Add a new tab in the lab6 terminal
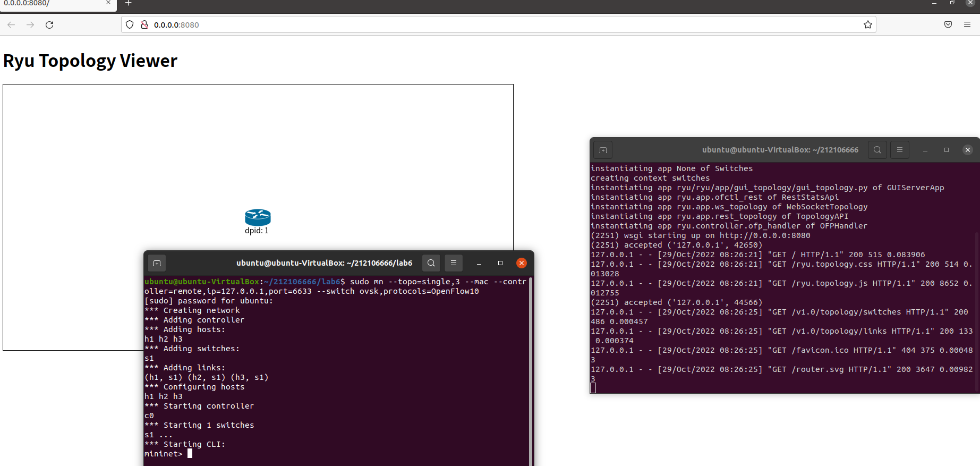 pyautogui.click(x=157, y=263)
